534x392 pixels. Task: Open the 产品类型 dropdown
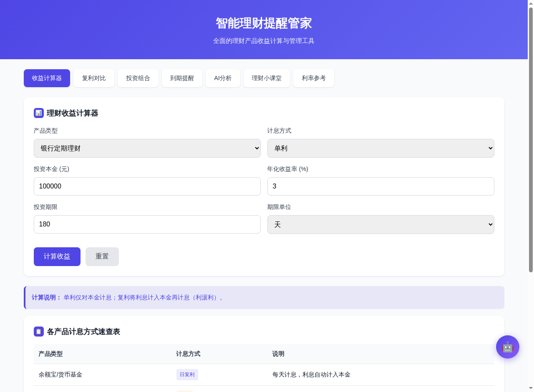pos(147,148)
